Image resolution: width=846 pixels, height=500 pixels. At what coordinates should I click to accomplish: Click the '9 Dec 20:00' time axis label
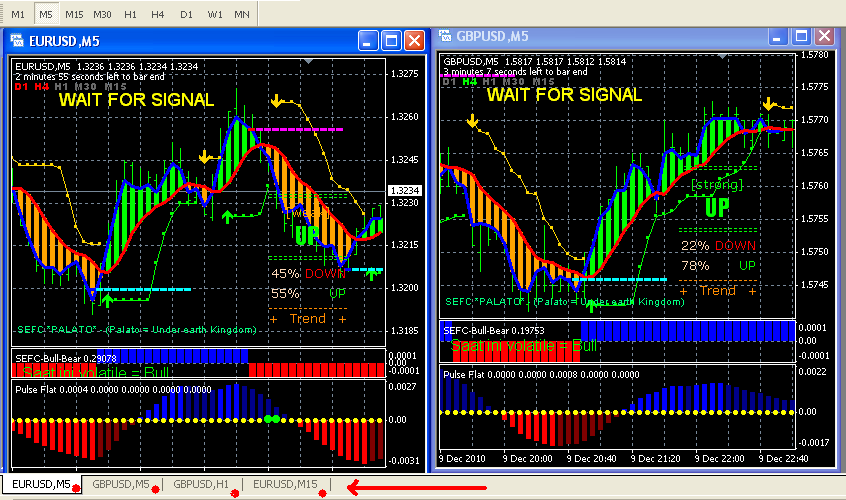click(527, 459)
